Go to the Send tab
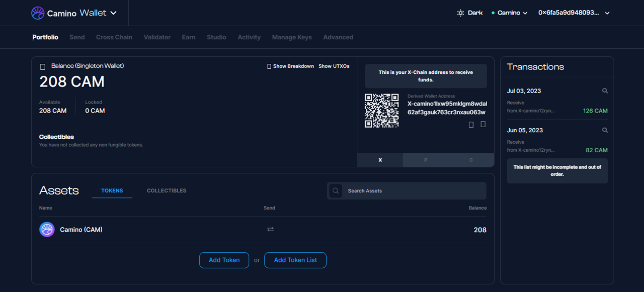 coord(77,37)
